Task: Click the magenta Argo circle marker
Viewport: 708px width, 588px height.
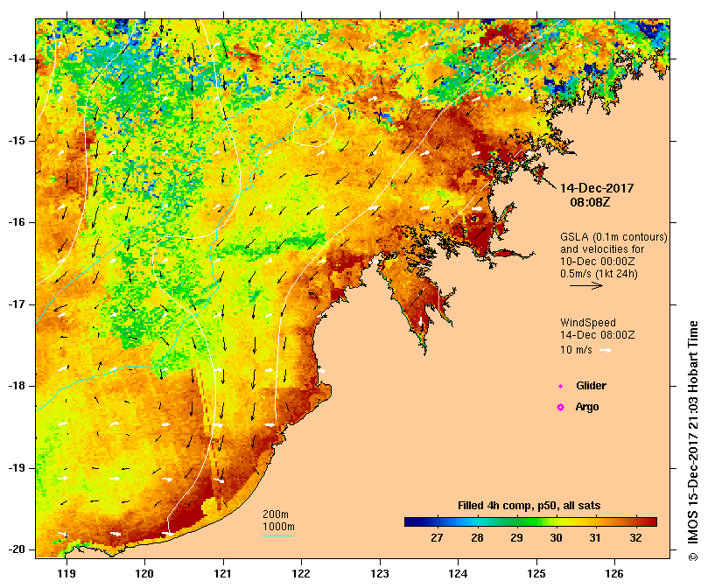Action: (x=560, y=408)
